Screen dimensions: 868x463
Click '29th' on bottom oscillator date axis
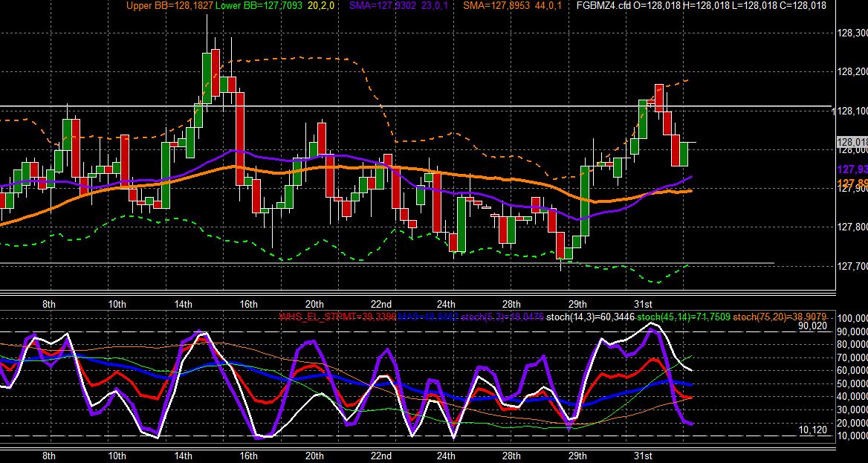(577, 456)
